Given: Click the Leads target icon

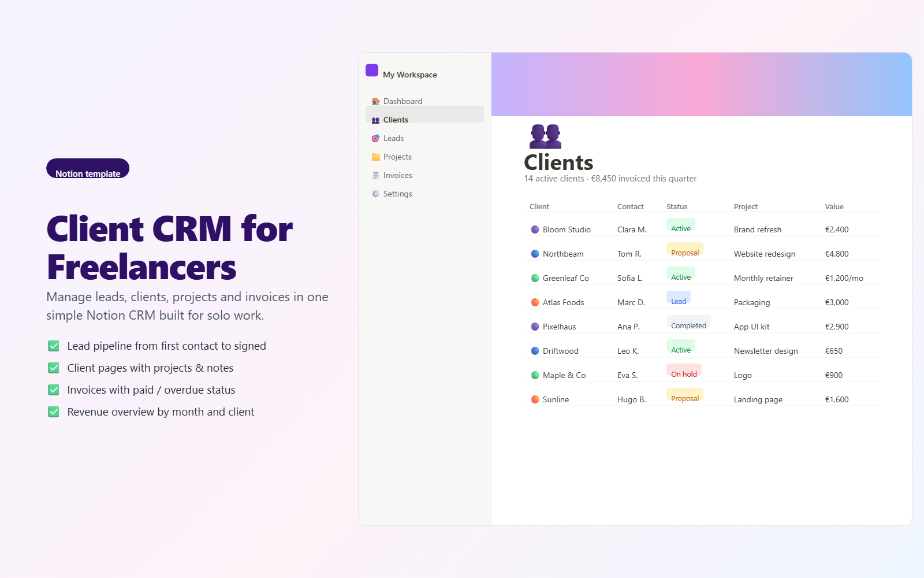Looking at the screenshot, I should (x=375, y=138).
